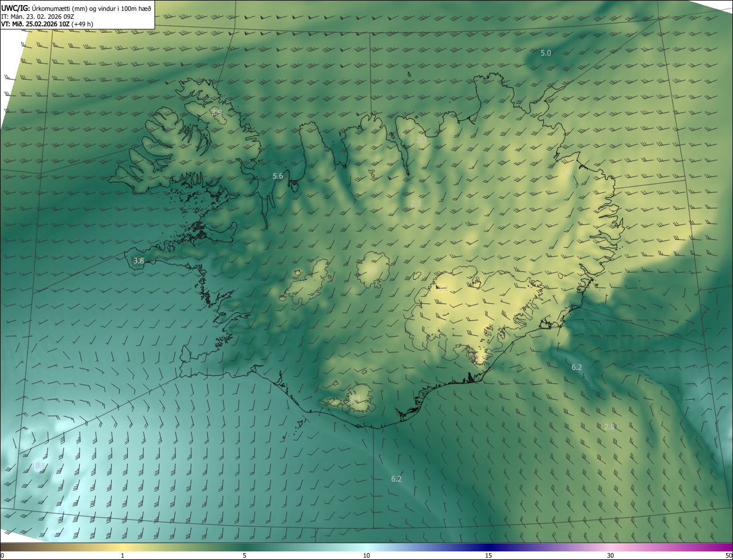Click the colour scale tick label 15
The width and height of the screenshot is (733, 560).
click(488, 555)
